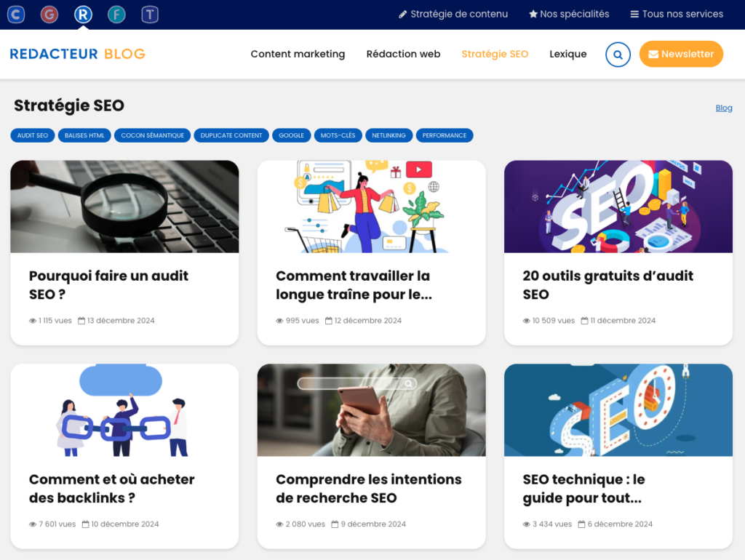The height and width of the screenshot is (560, 745).
Task: Open the magnifying glass keyboard article thumbnail
Action: (124, 207)
